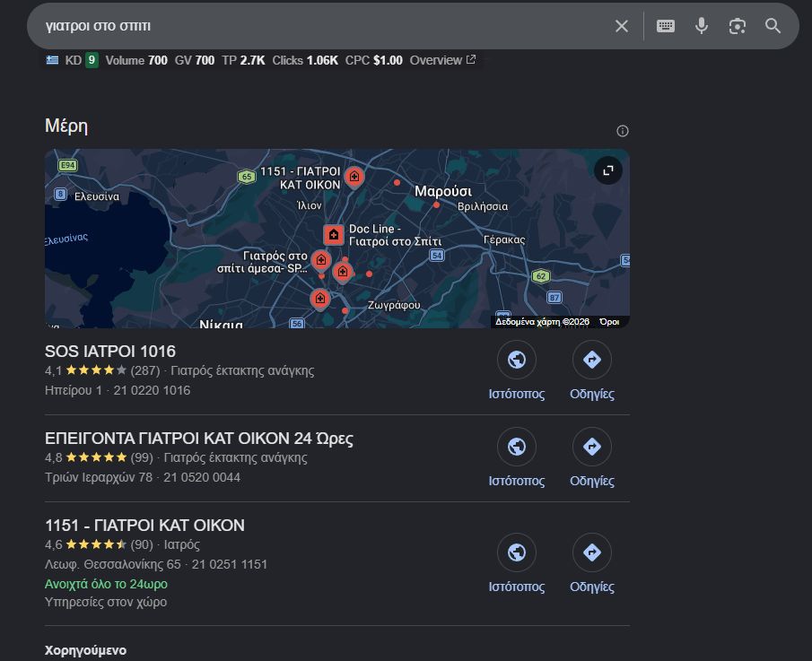Click the address Ηπείρου 1 · 21 0220 1016
Viewport: 812px width, 661px height.
pos(118,390)
